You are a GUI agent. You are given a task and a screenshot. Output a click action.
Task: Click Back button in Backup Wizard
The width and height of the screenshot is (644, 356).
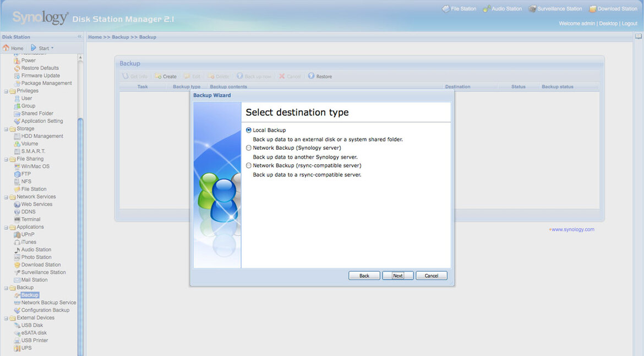coord(364,276)
